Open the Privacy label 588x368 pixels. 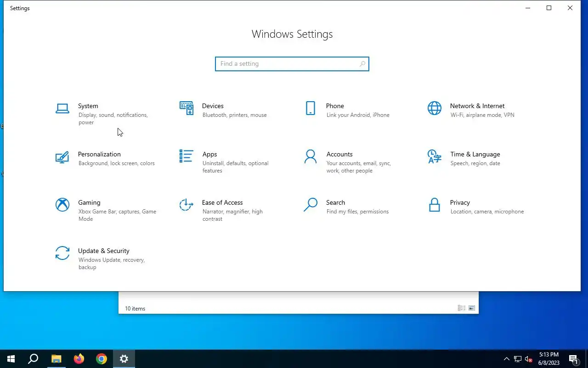click(460, 202)
